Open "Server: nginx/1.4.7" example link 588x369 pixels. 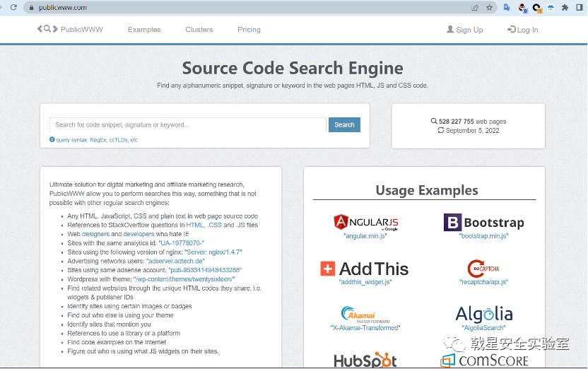(x=213, y=252)
